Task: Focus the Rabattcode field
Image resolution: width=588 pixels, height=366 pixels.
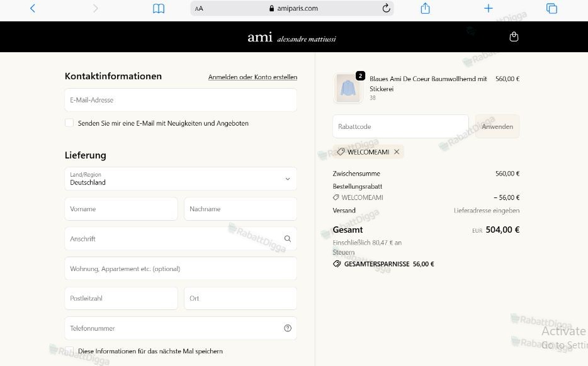Action: tap(400, 126)
